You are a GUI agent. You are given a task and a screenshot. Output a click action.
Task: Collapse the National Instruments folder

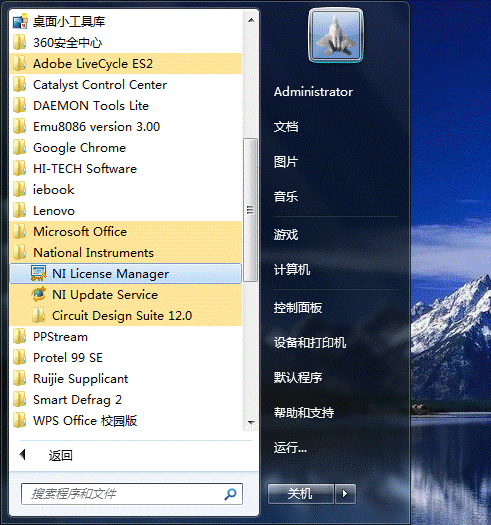tap(126, 252)
